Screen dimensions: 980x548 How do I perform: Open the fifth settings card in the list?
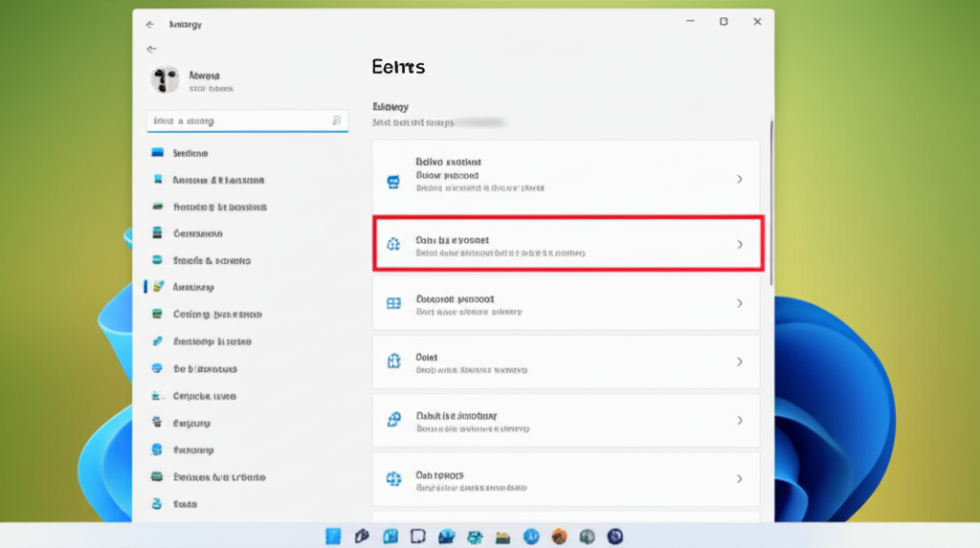coord(565,421)
